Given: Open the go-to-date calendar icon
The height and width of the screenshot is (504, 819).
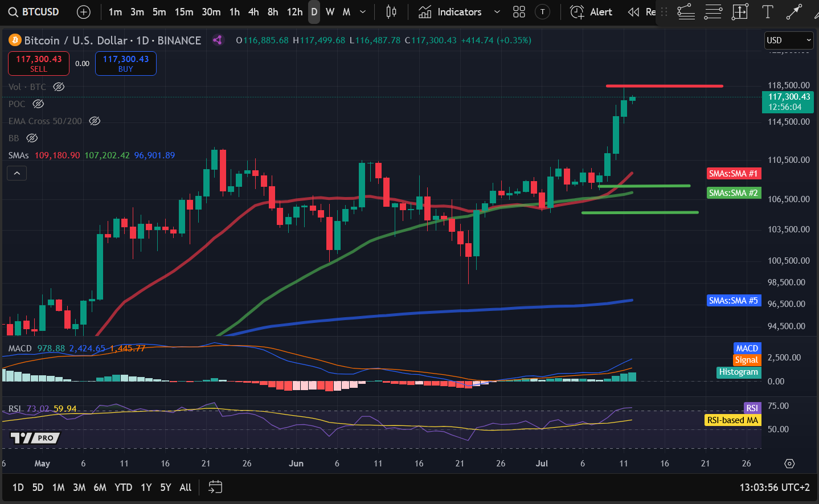Looking at the screenshot, I should [x=215, y=487].
